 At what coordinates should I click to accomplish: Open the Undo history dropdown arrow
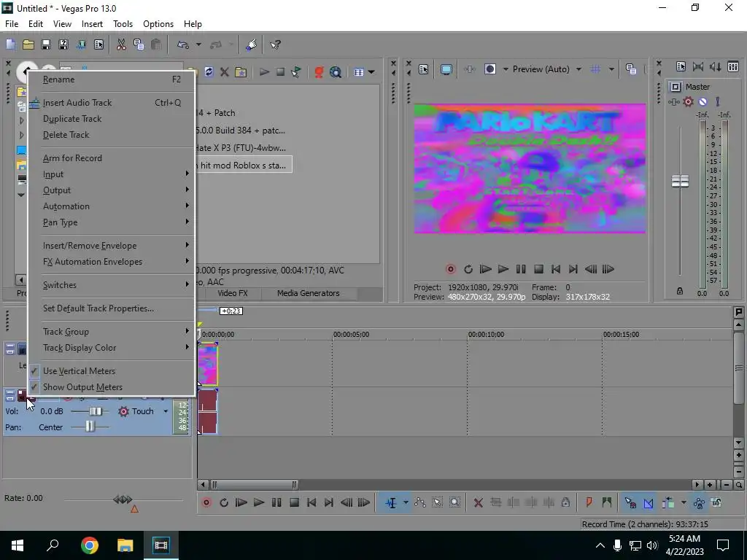[198, 44]
